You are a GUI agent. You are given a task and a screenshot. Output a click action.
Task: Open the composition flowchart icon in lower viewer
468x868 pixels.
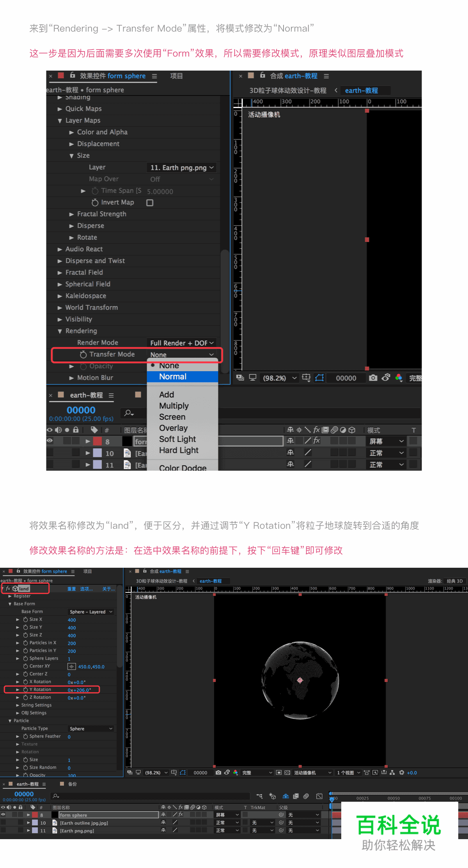(392, 772)
